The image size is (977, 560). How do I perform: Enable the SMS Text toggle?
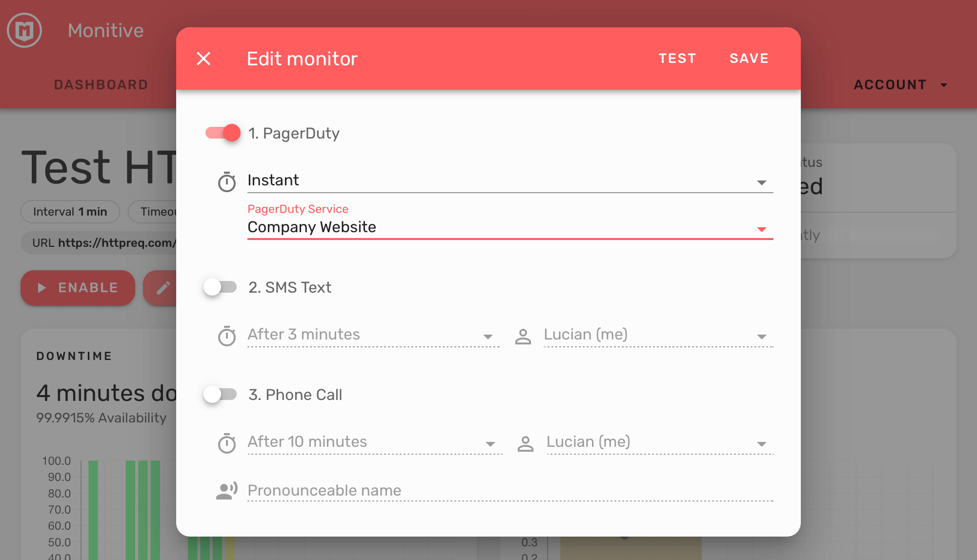[220, 287]
